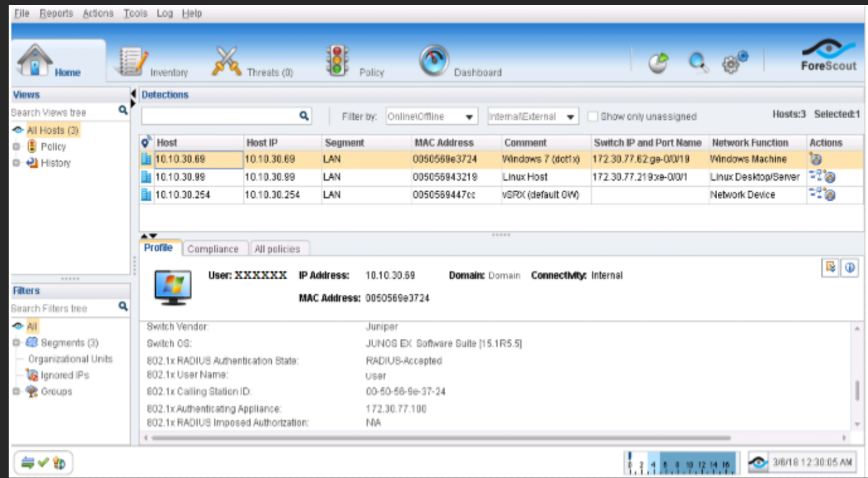Viewport: 868px width, 478px height.
Task: Expand the Policy node in Views tree
Action: [x=16, y=147]
